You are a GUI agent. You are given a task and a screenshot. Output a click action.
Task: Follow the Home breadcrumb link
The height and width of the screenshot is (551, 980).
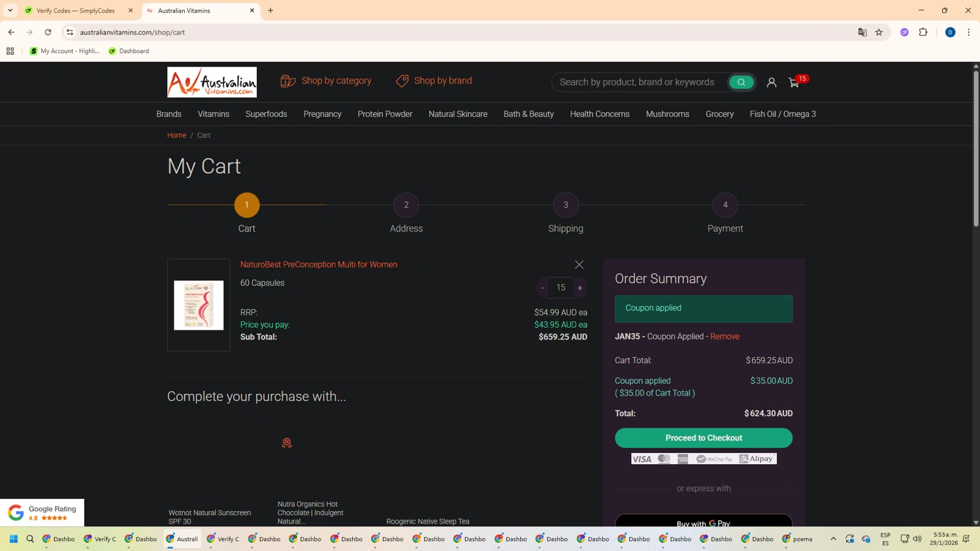(x=176, y=135)
